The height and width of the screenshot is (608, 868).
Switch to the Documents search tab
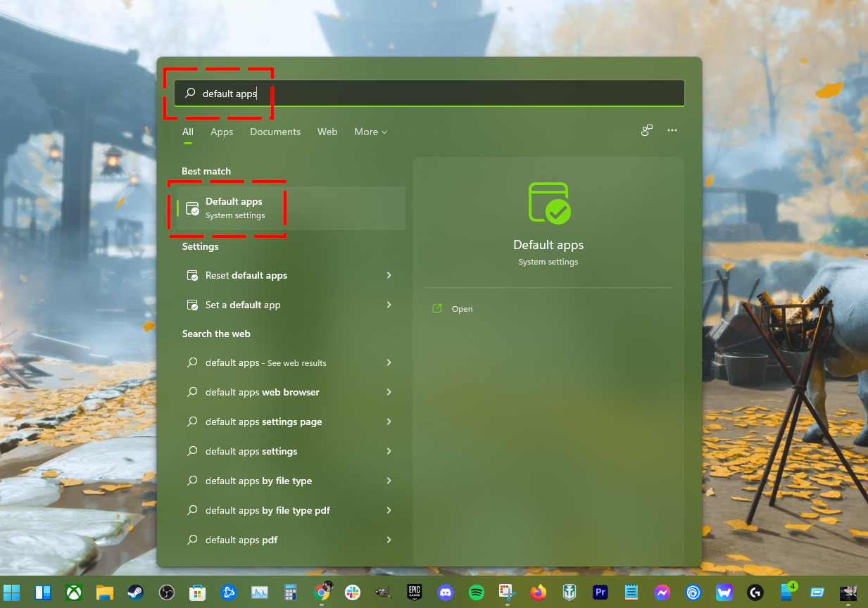coord(275,132)
